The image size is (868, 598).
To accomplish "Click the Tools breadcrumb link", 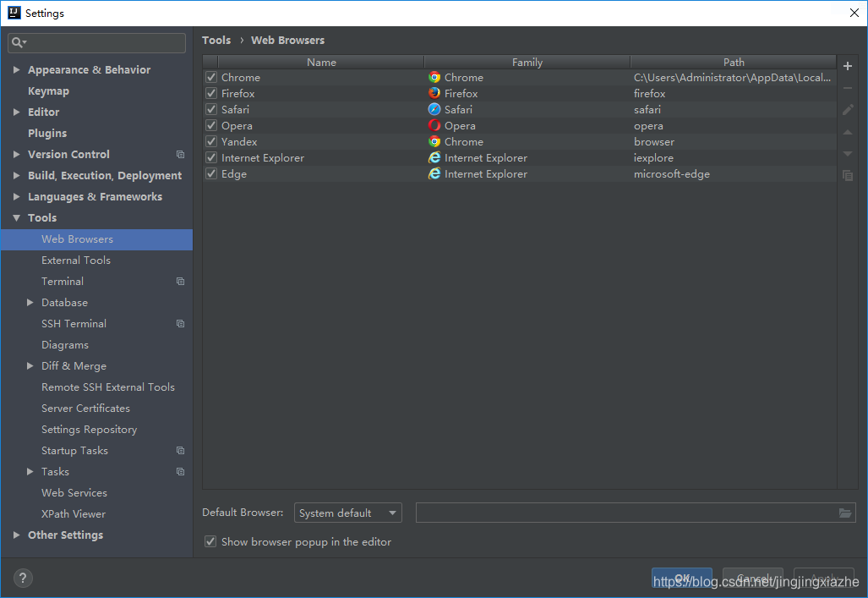I will (x=216, y=41).
